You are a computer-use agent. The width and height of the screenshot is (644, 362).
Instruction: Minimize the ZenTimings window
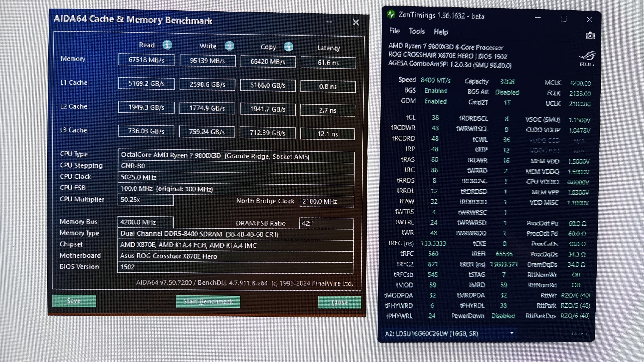pos(538,18)
